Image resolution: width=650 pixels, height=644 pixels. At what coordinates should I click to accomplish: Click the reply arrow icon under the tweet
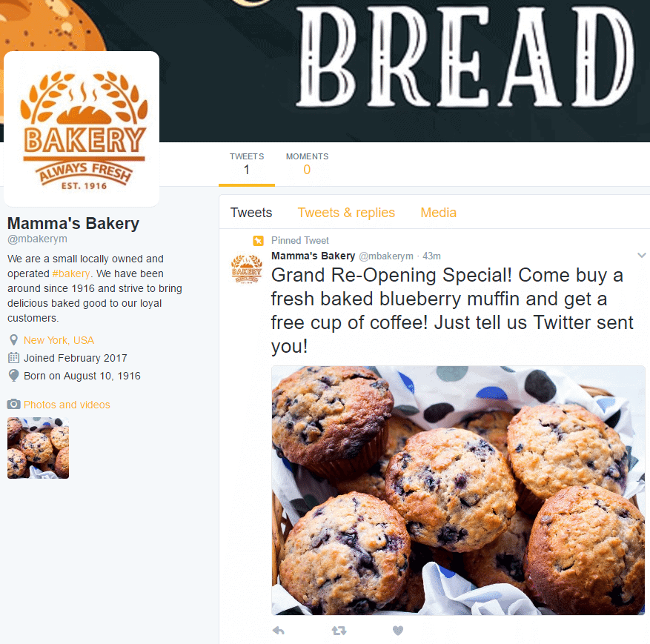click(279, 631)
